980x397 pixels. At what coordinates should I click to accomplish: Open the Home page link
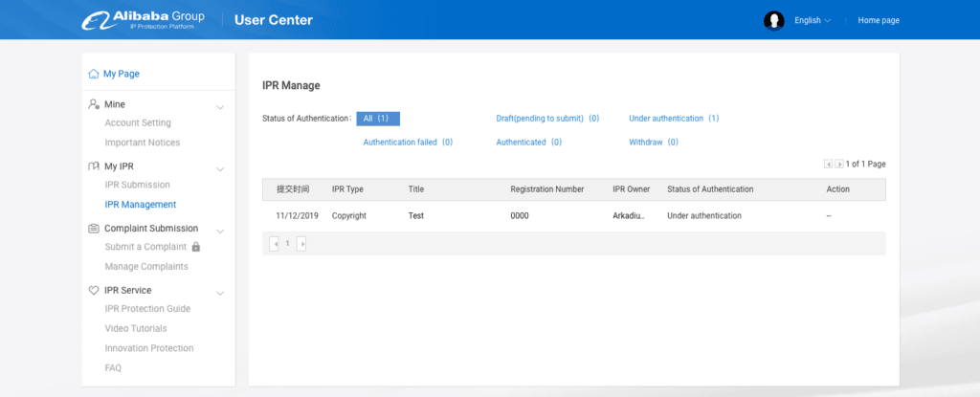pos(879,20)
